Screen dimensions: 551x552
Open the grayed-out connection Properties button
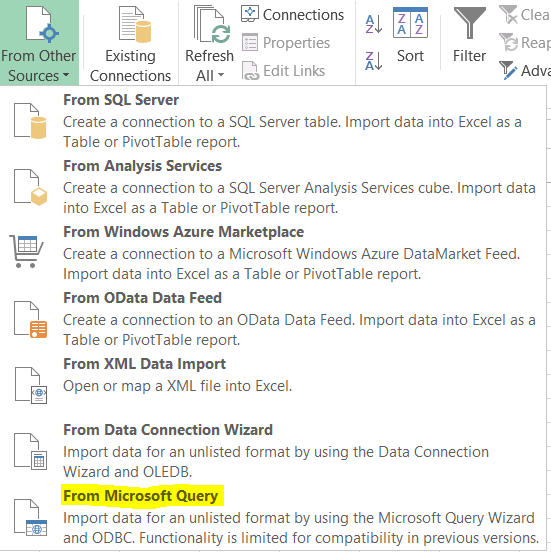[x=286, y=43]
